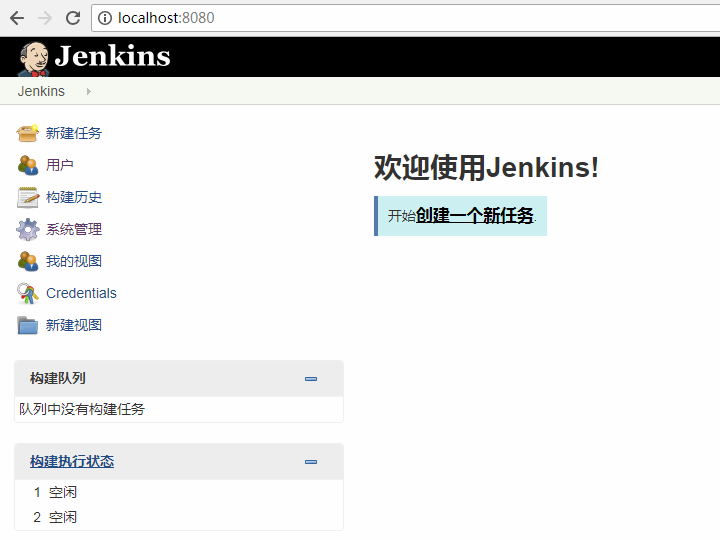The width and height of the screenshot is (720, 540).
Task: Click the Jenkins butler logo icon
Action: pyautogui.click(x=34, y=59)
